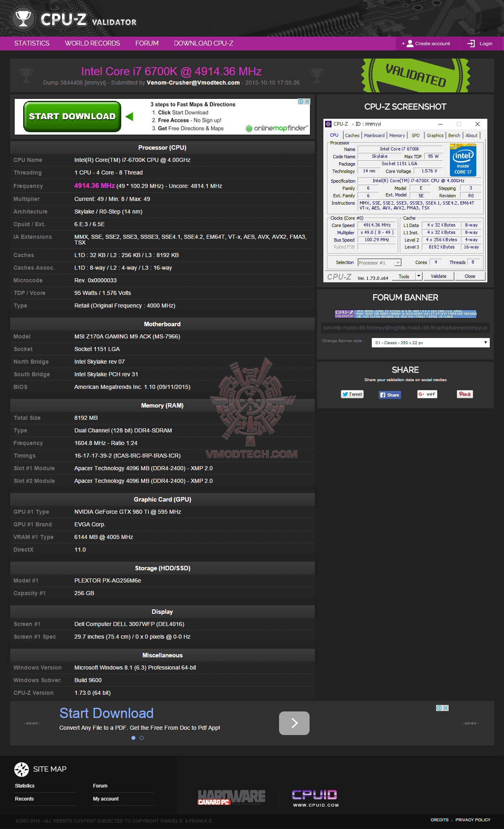Click the Validate button in CPU-Z screenshot
504x829 pixels.
point(439,276)
